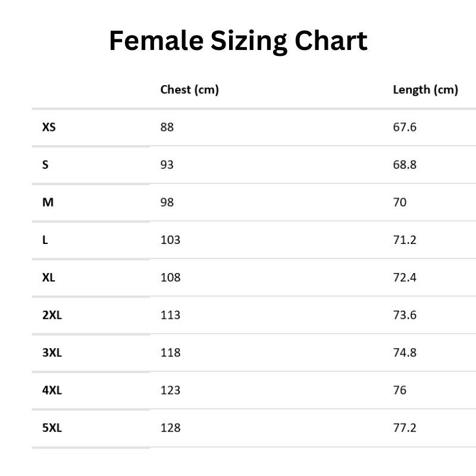
Task: Select the chest value 128
Action: pos(170,427)
